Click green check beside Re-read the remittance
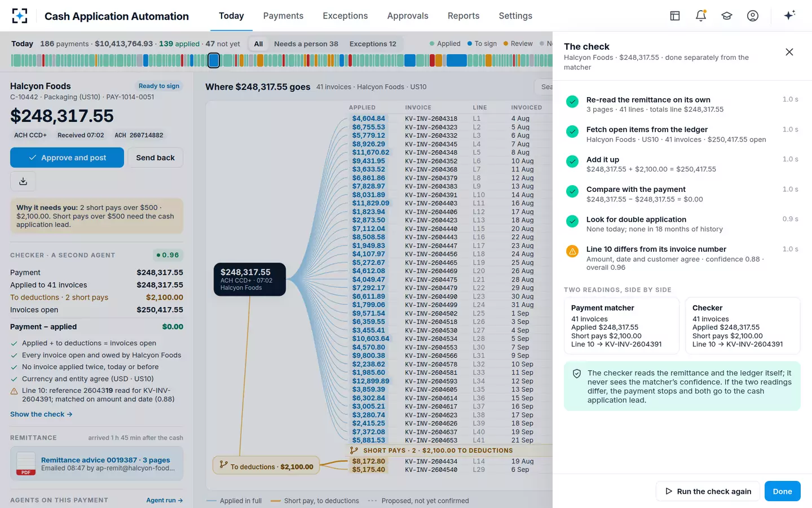 (572, 102)
